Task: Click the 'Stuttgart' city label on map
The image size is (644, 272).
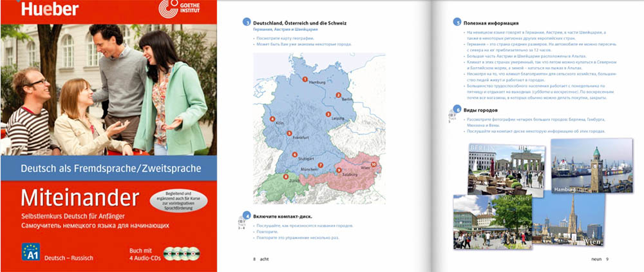Action: 306,158
